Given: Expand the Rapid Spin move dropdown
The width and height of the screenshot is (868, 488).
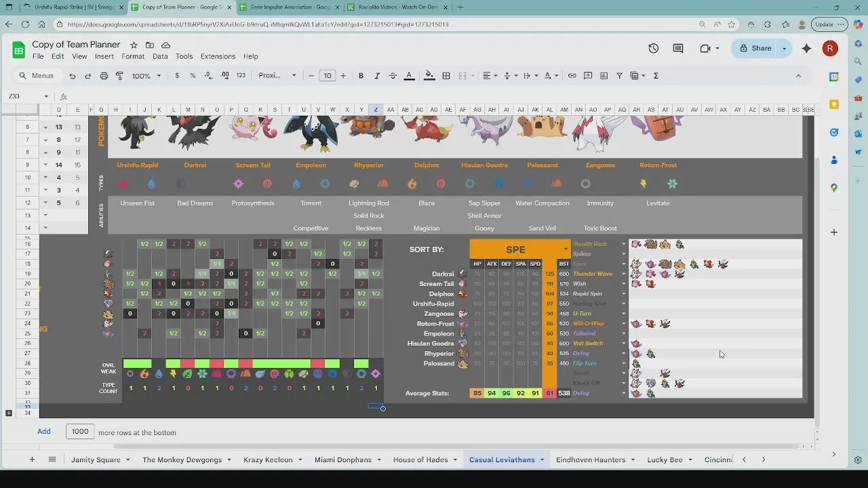Looking at the screenshot, I should coord(623,293).
